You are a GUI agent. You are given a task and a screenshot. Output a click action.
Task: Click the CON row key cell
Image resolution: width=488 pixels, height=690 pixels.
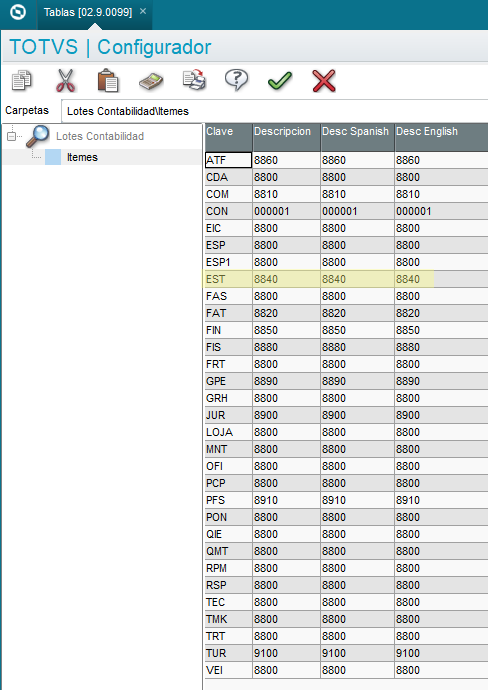click(228, 211)
